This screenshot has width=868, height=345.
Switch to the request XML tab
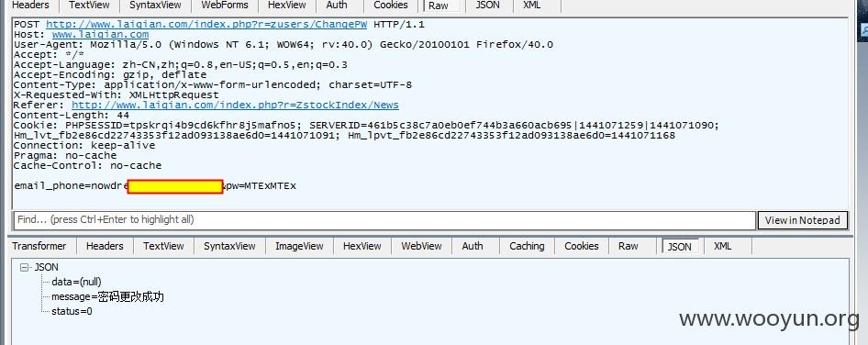click(x=531, y=6)
